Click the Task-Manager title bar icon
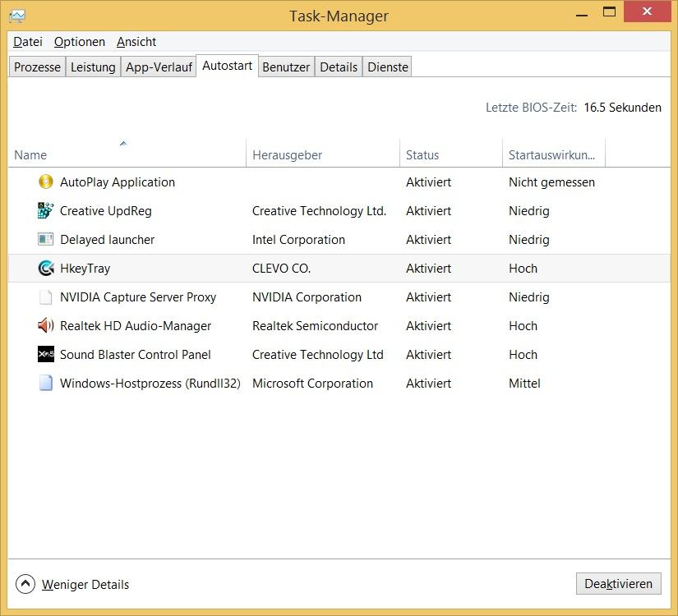The image size is (678, 616). click(17, 16)
